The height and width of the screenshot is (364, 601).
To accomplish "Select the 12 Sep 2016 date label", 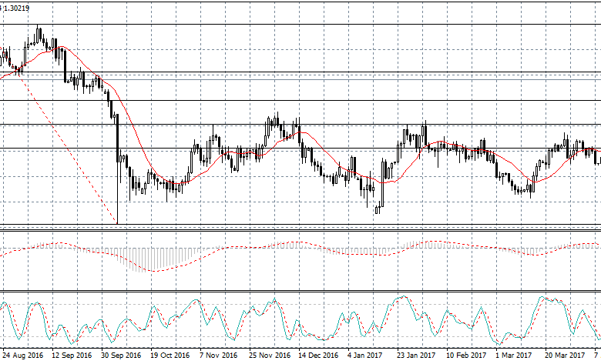I will coord(72,356).
